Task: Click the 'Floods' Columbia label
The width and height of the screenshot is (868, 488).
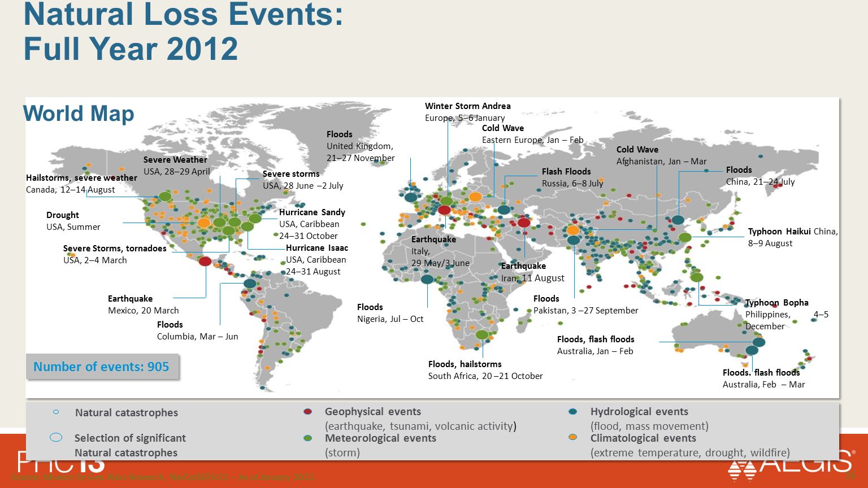Action: [170, 325]
